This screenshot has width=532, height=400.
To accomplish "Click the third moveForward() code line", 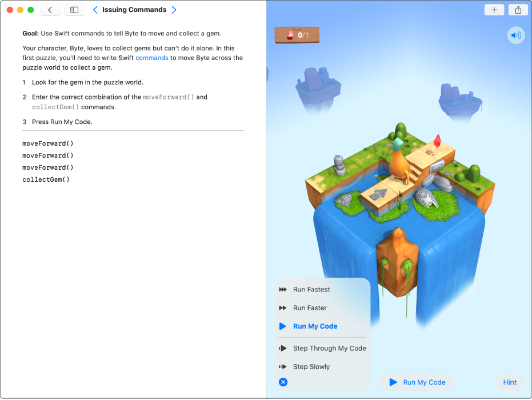I will point(48,167).
